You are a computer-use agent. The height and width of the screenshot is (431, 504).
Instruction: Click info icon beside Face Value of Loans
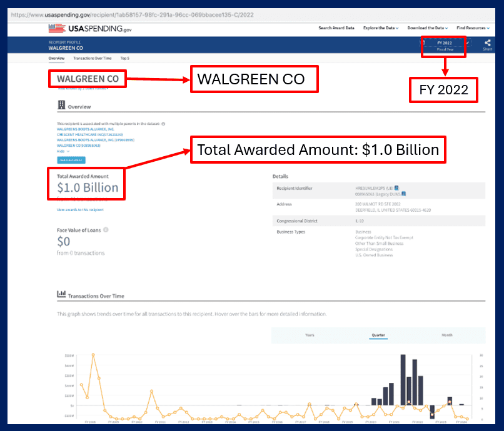pos(106,230)
